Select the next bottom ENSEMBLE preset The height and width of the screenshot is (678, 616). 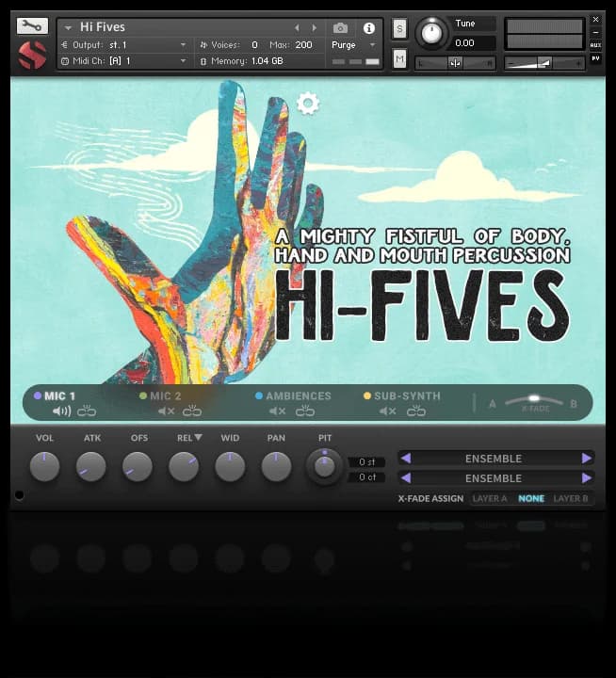(587, 477)
